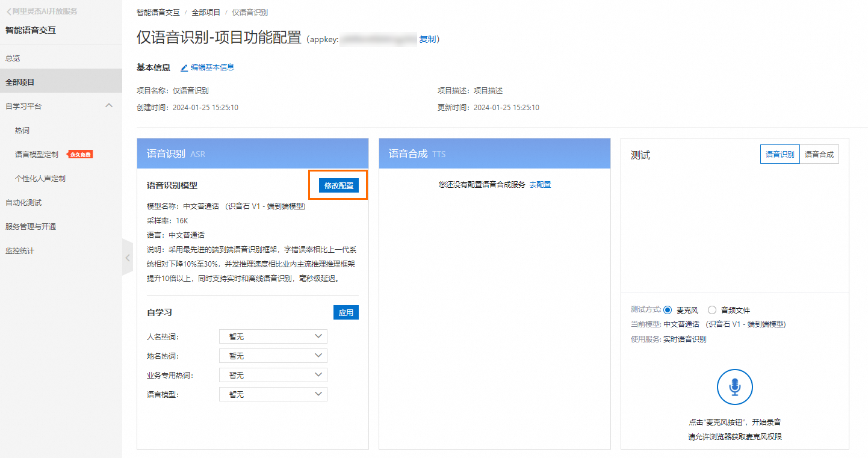This screenshot has width=868, height=458.
Task: Click the back arrow next to 阿里灵杰AI开放服务
Action: coord(8,11)
